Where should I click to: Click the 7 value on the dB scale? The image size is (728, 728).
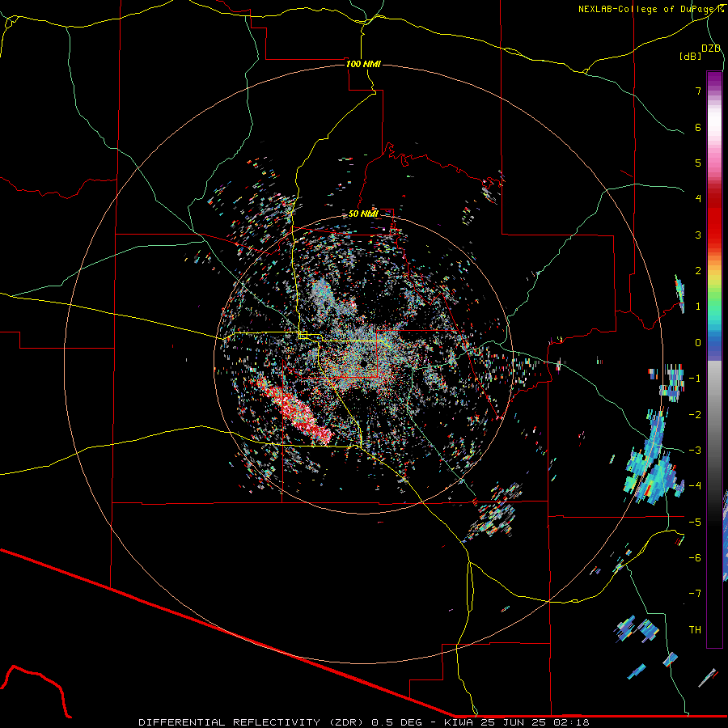point(698,91)
